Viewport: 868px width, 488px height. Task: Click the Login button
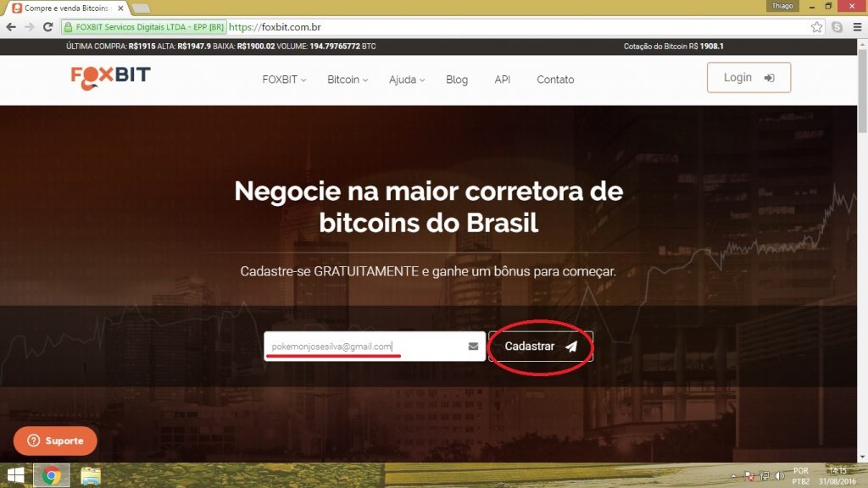[x=748, y=77]
